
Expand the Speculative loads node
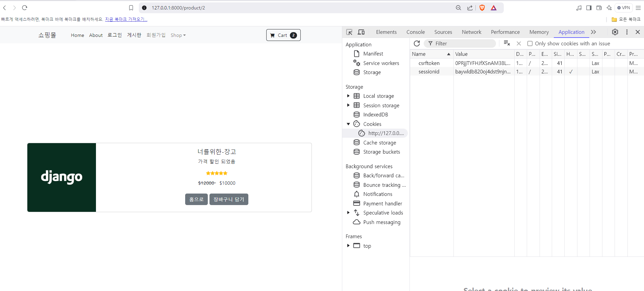click(348, 212)
